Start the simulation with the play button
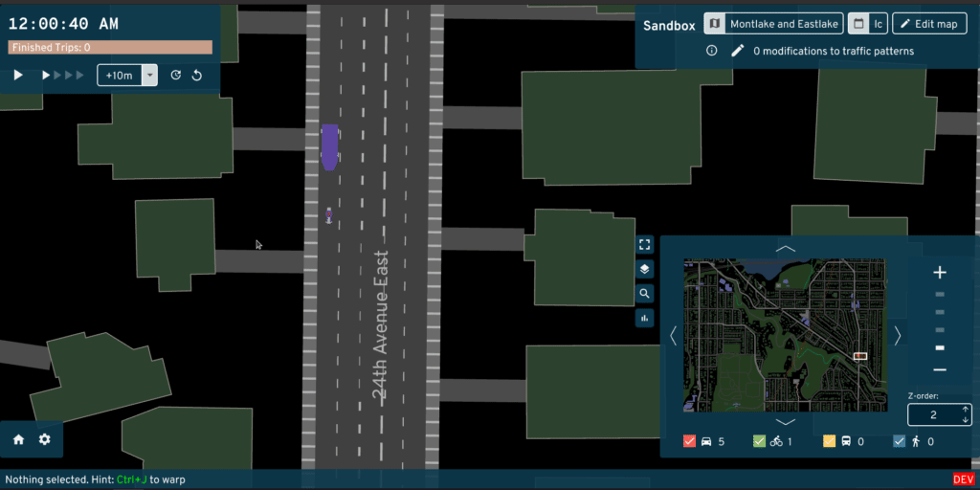 coord(18,75)
